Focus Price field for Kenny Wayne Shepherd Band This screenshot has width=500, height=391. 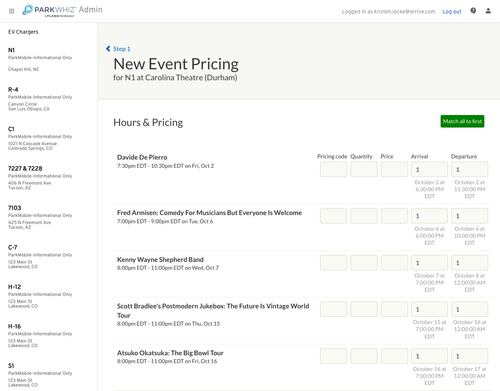pos(394,263)
